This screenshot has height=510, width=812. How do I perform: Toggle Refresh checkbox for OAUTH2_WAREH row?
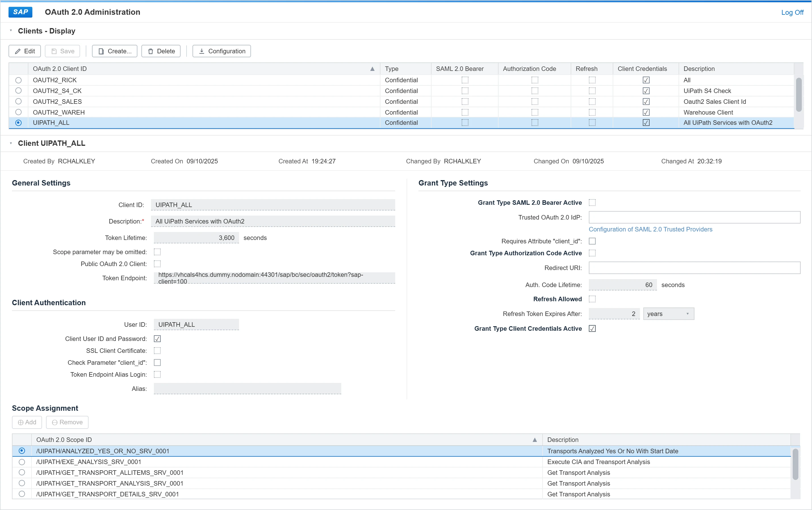pyautogui.click(x=592, y=112)
